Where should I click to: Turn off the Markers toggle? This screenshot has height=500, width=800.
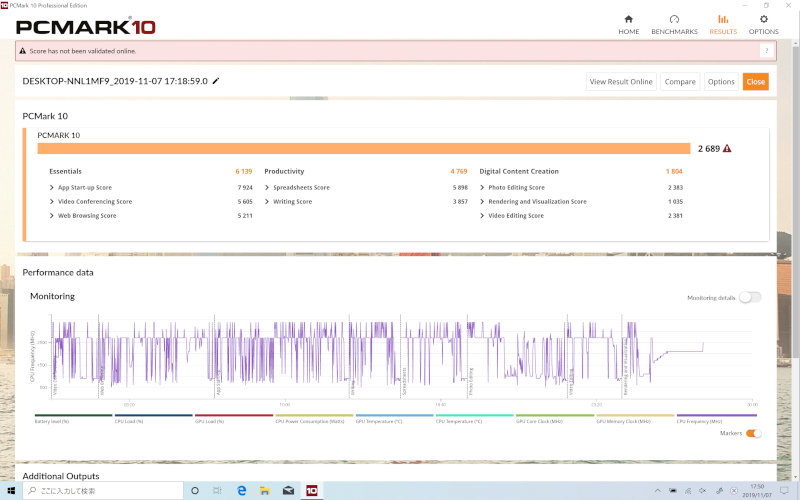[754, 433]
